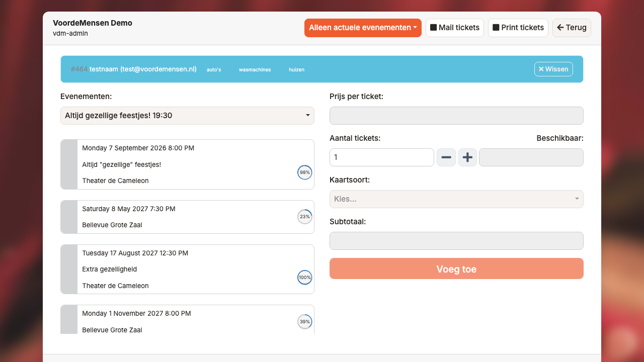Click the "huizen" tag
The image size is (644, 362).
coord(296,69)
